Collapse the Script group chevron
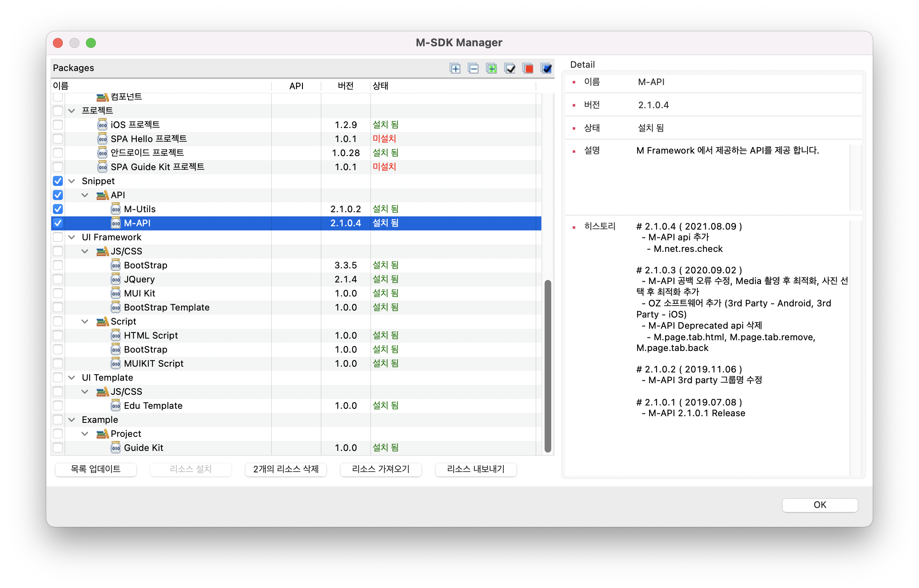 [x=85, y=321]
